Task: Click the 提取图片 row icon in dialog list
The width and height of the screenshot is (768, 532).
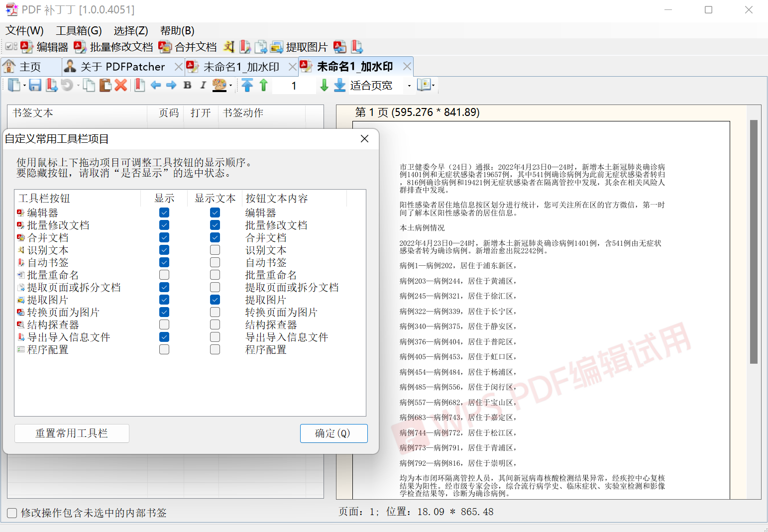Action: point(20,300)
